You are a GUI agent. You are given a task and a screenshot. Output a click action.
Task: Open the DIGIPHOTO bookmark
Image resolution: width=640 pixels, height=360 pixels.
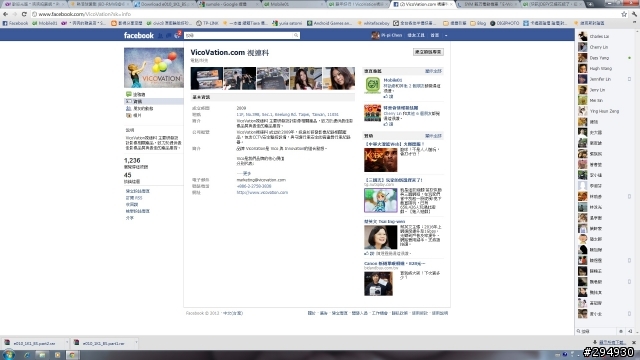(504, 23)
